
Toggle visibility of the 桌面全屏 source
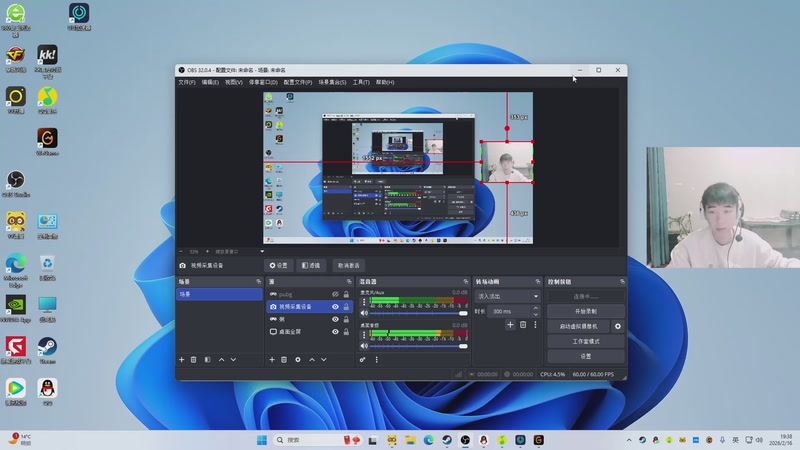tap(335, 331)
